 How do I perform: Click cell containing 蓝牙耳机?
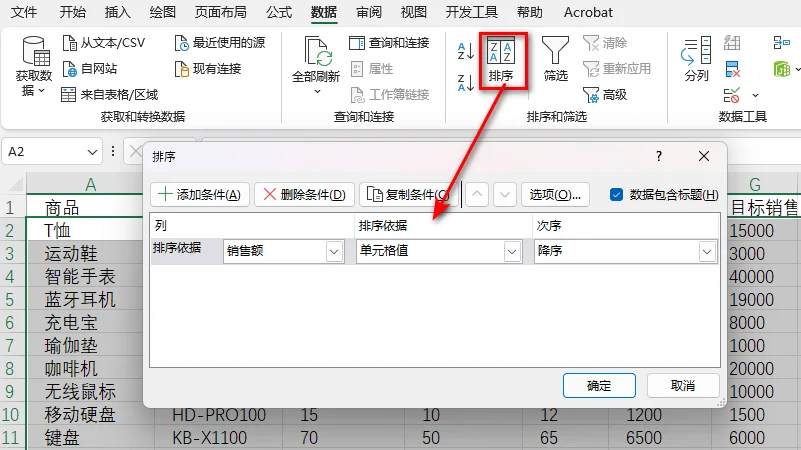(85, 300)
